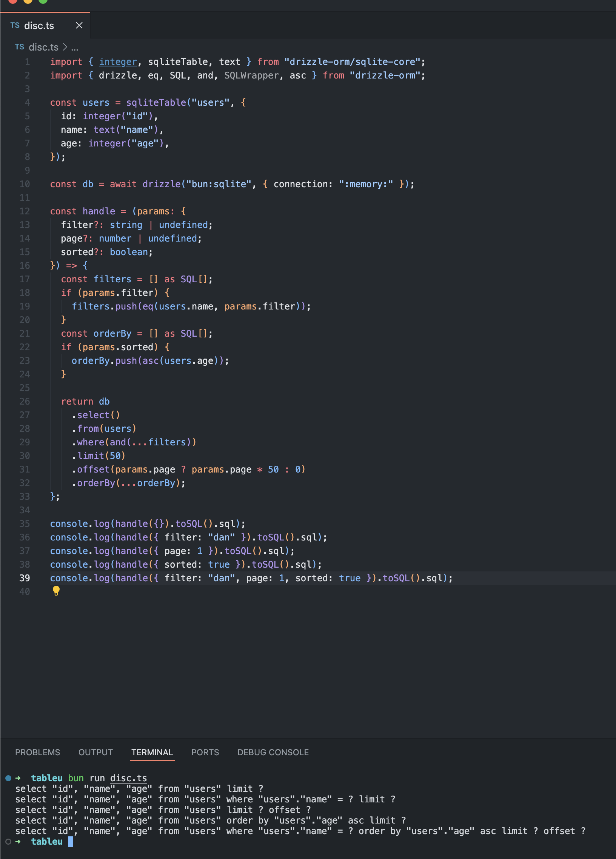Click sorted?: boolean on line 15
616x859 pixels.
tap(104, 252)
